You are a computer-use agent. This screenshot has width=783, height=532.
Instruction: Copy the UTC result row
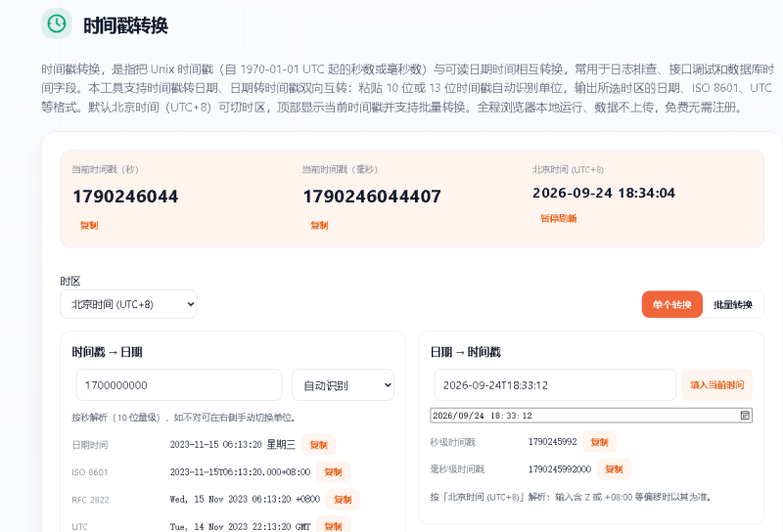point(333,526)
